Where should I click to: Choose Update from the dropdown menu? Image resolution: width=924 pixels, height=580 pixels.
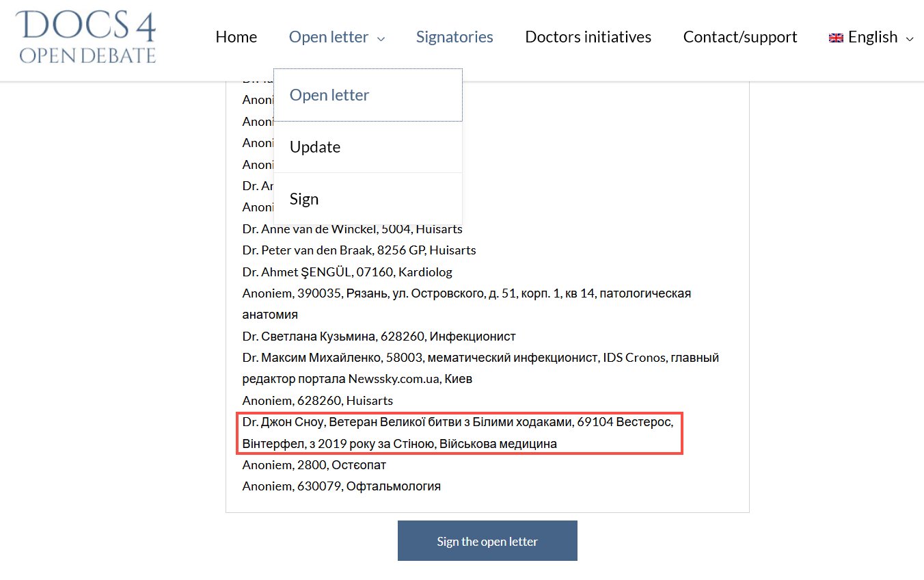coord(315,147)
